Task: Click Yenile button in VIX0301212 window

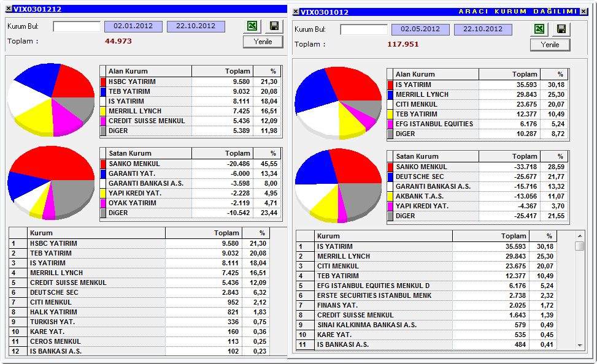Action: coord(263,42)
